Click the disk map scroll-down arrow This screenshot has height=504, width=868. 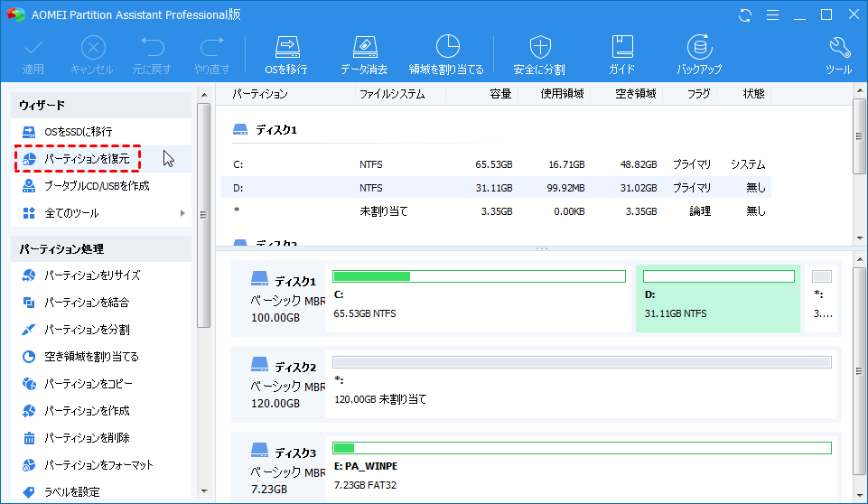pyautogui.click(x=860, y=496)
